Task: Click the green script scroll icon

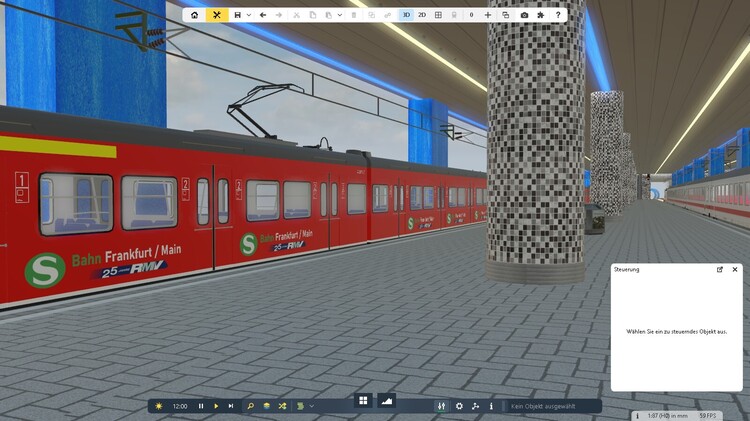Action: click(300, 406)
